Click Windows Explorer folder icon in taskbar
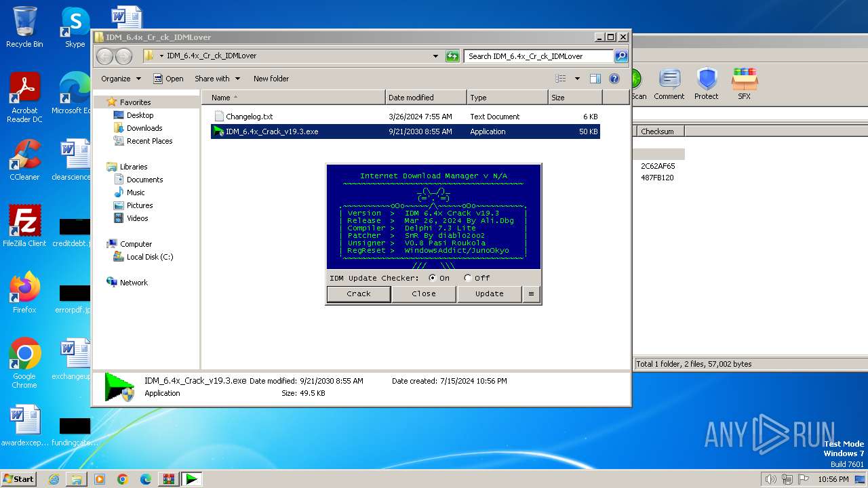Viewport: 868px width, 488px height. pyautogui.click(x=77, y=479)
